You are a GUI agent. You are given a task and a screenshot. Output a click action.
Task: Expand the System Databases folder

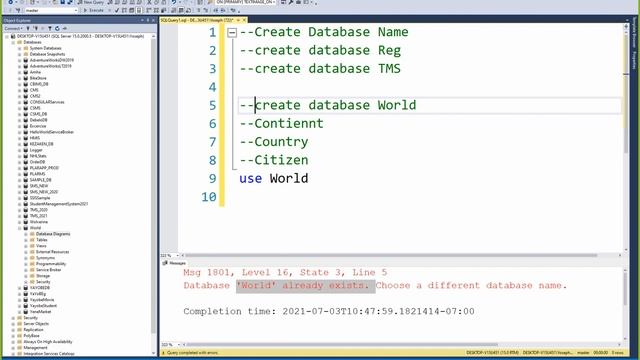point(20,48)
